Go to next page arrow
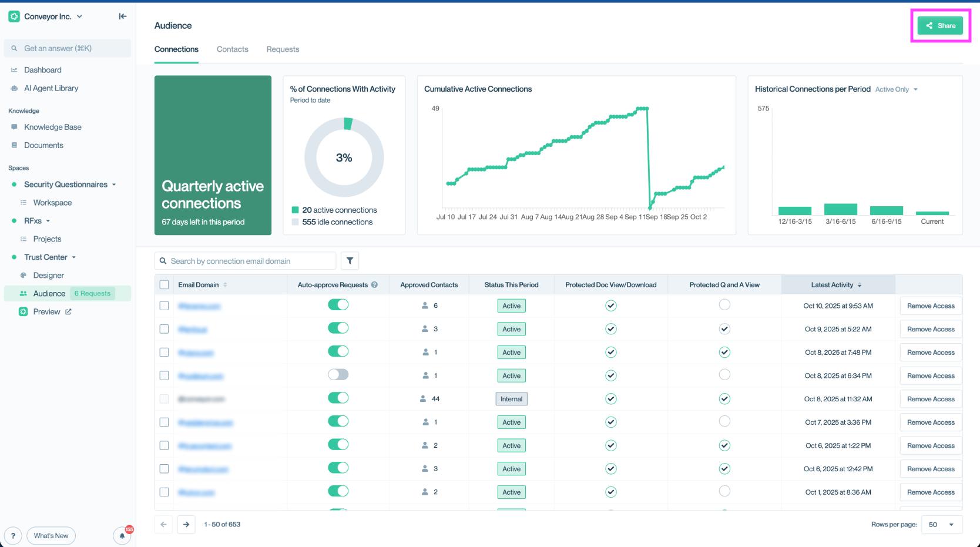The height and width of the screenshot is (547, 980). point(186,524)
